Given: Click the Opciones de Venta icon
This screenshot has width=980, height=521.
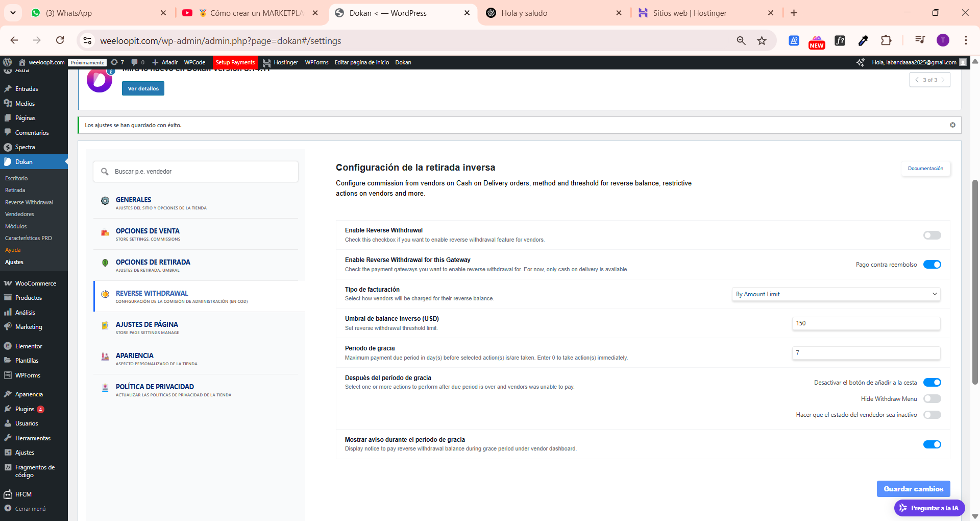Looking at the screenshot, I should 105,233.
